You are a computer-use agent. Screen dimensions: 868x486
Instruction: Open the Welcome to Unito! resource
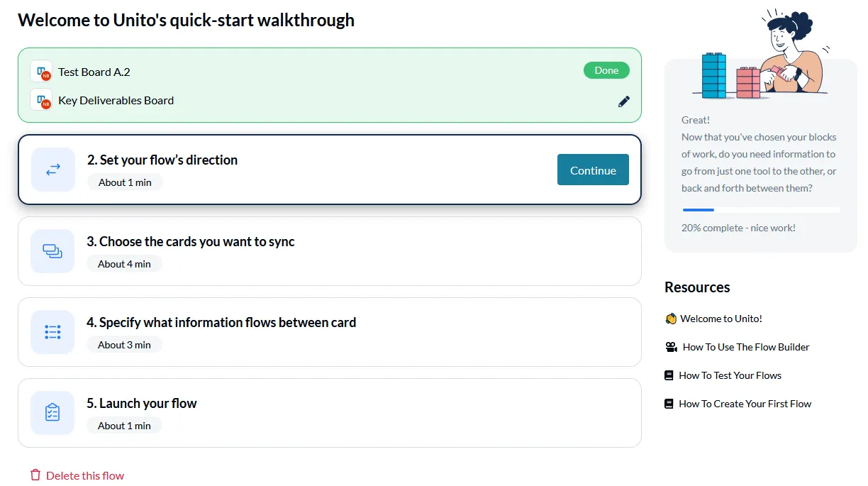click(x=720, y=319)
